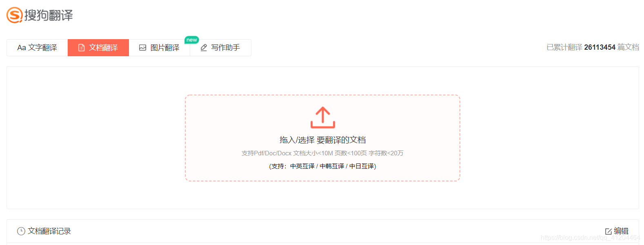The image size is (644, 245).
Task: Select the 文档翻译 tab
Action: click(98, 48)
